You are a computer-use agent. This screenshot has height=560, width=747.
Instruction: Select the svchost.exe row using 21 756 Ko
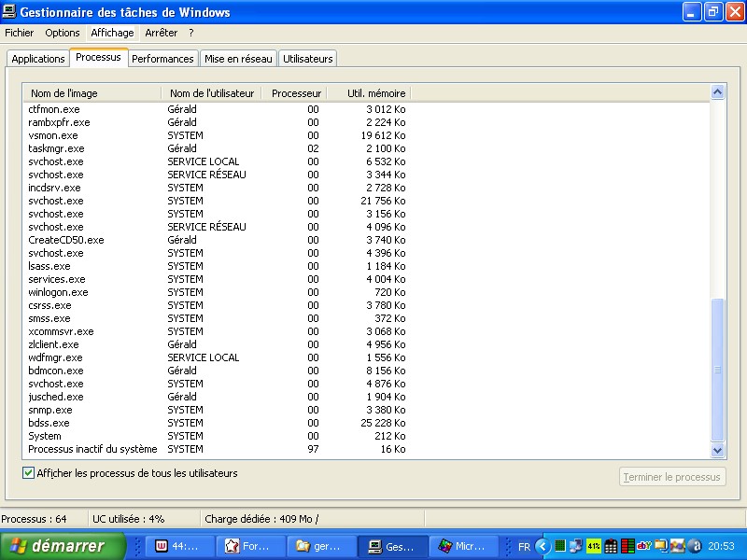(217, 201)
